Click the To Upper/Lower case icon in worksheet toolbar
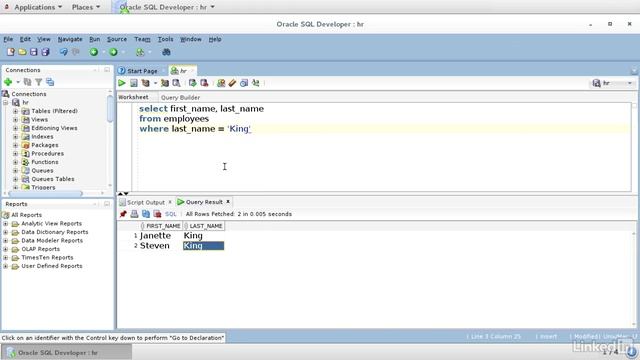Screen dimensions: 640x360 (256, 83)
